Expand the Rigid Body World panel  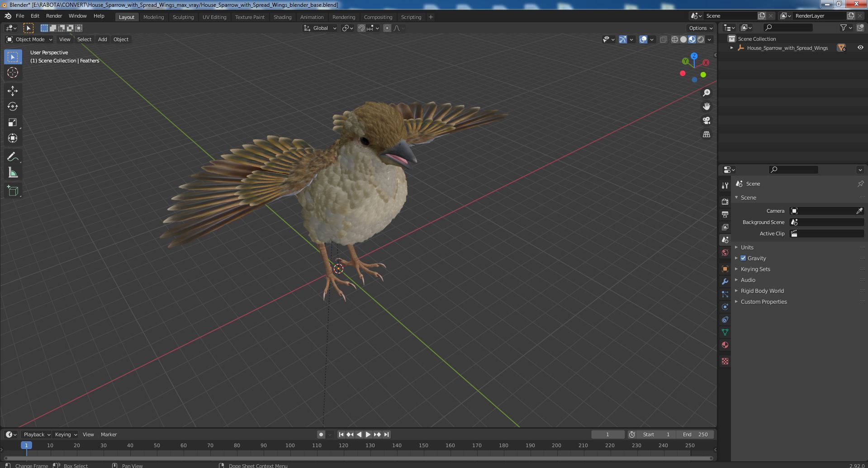[762, 291]
